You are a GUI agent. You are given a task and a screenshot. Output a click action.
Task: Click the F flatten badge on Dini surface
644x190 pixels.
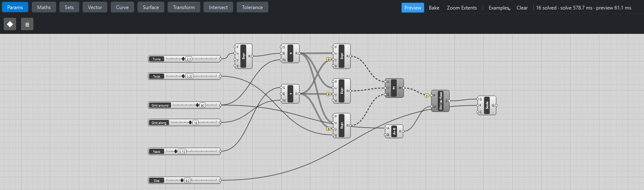pyautogui.click(x=427, y=95)
